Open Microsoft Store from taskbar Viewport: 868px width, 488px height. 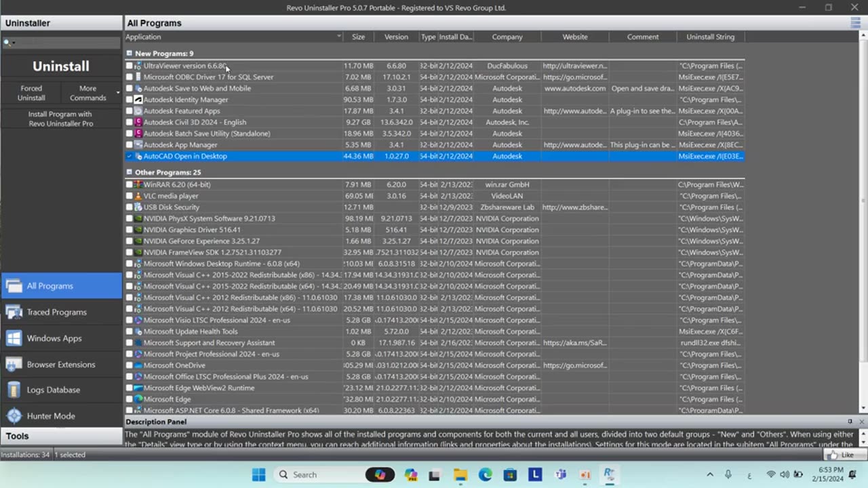click(x=510, y=474)
